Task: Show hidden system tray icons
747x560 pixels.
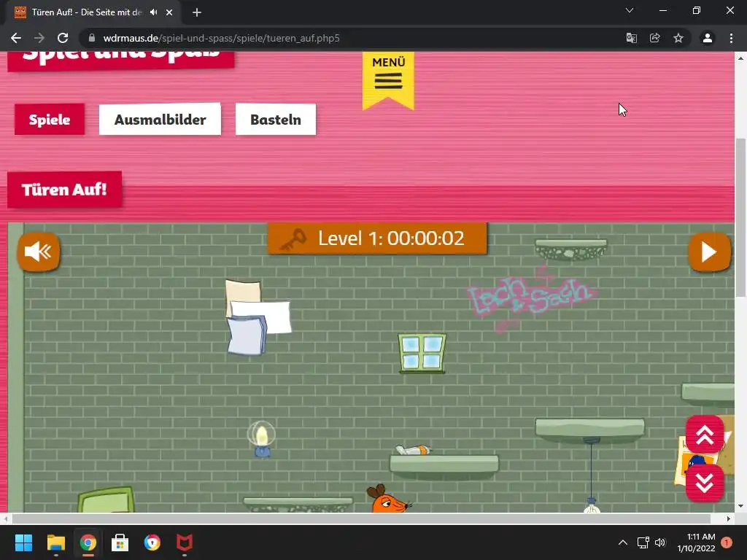Action: (623, 542)
